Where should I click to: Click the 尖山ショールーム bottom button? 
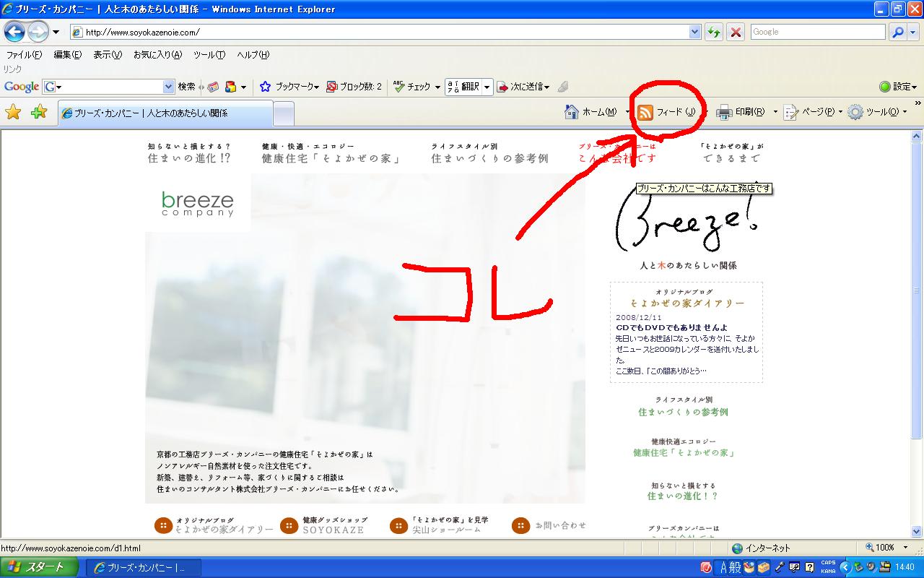[439, 525]
